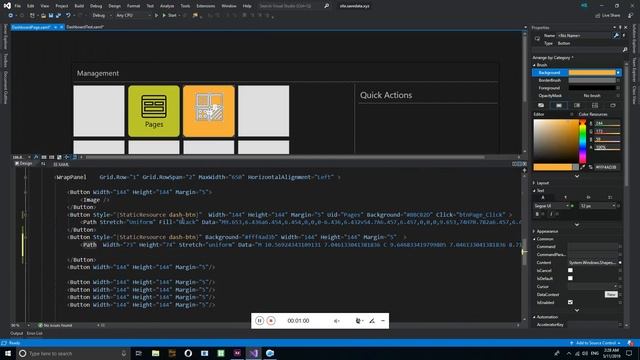Screen dimensions: 640x360
Task: Open the Color Resources tab
Action: [x=593, y=114]
